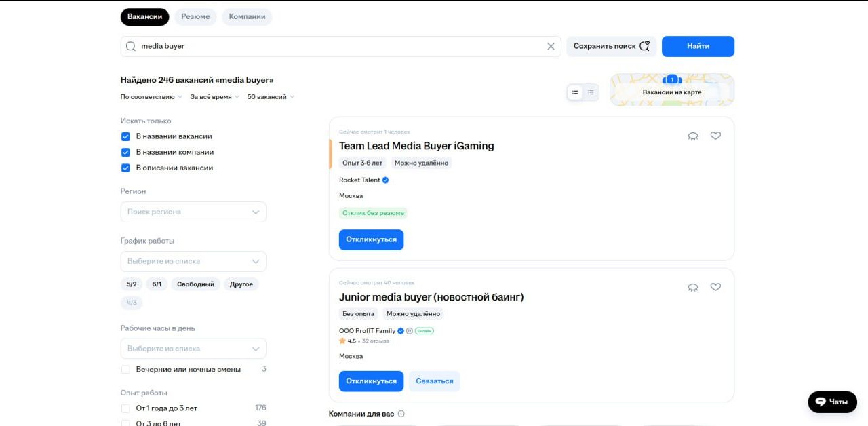This screenshot has height=426, width=868.
Task: Favorite the Junior media buyer vacancy
Action: coord(715,287)
